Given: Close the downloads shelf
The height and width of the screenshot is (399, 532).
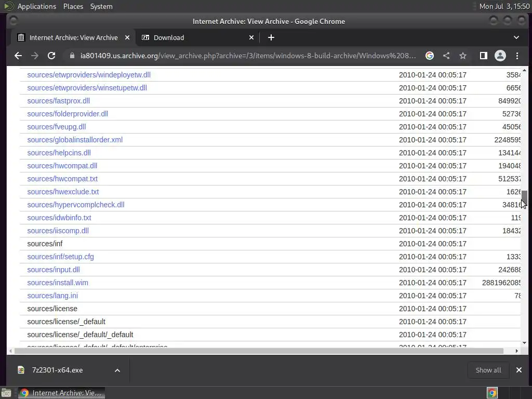Looking at the screenshot, I should [x=519, y=370].
